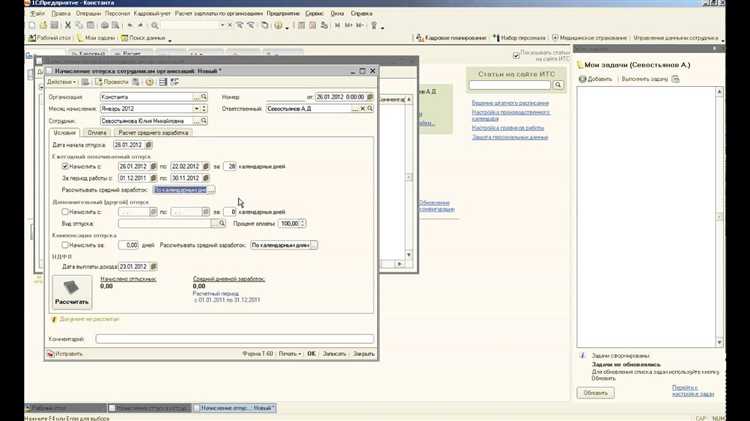Image resolution: width=750 pixels, height=421 pixels.
Task: Open compensation По календарным дням selector
Action: tap(313, 245)
